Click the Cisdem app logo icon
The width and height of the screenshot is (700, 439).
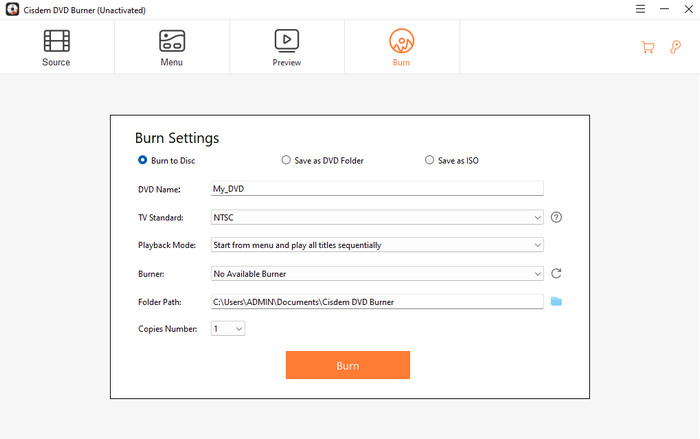tap(12, 9)
